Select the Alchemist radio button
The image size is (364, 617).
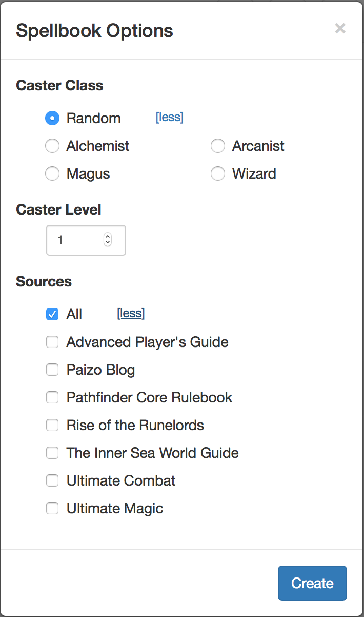click(52, 146)
